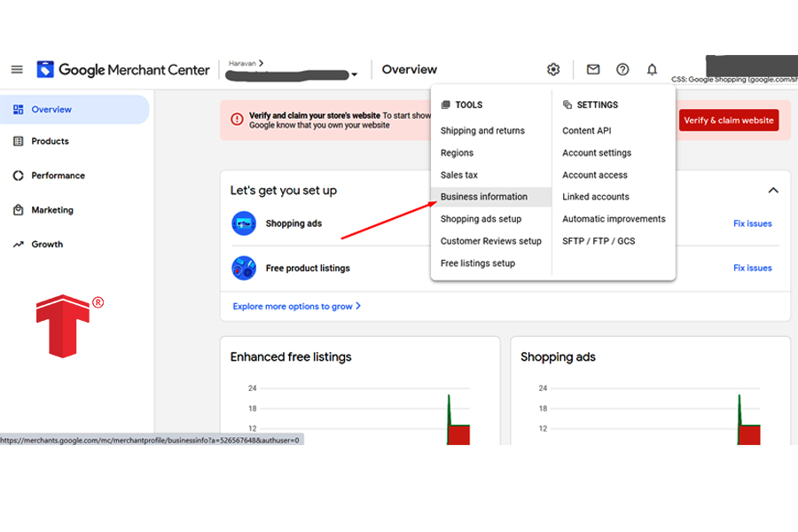
Task: Open Content API settings
Action: tap(587, 130)
